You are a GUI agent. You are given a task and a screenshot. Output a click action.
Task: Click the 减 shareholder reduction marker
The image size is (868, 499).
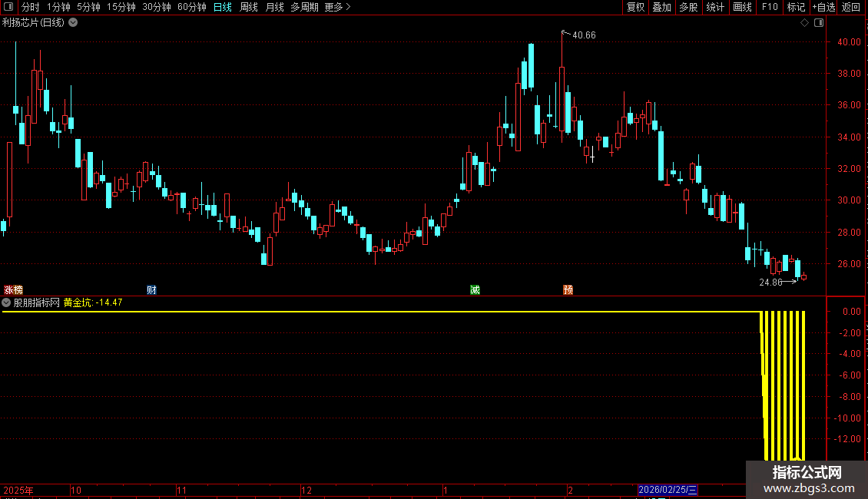(475, 290)
